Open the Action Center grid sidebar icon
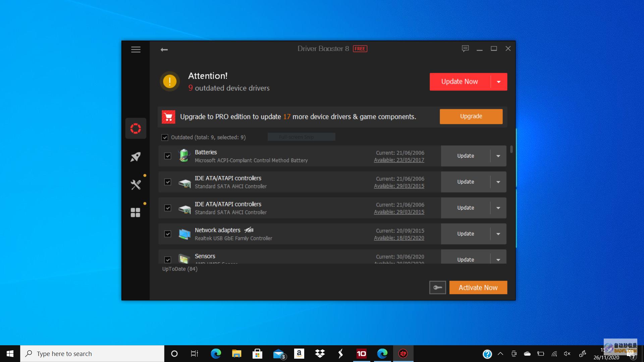Viewport: 644px width, 362px height. pos(136,213)
